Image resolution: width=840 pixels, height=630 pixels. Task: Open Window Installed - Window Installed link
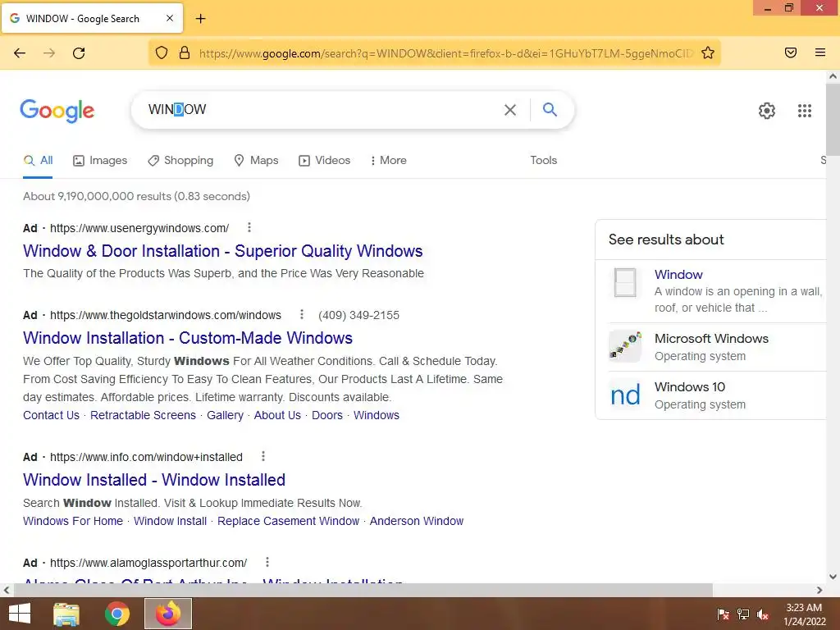click(153, 479)
